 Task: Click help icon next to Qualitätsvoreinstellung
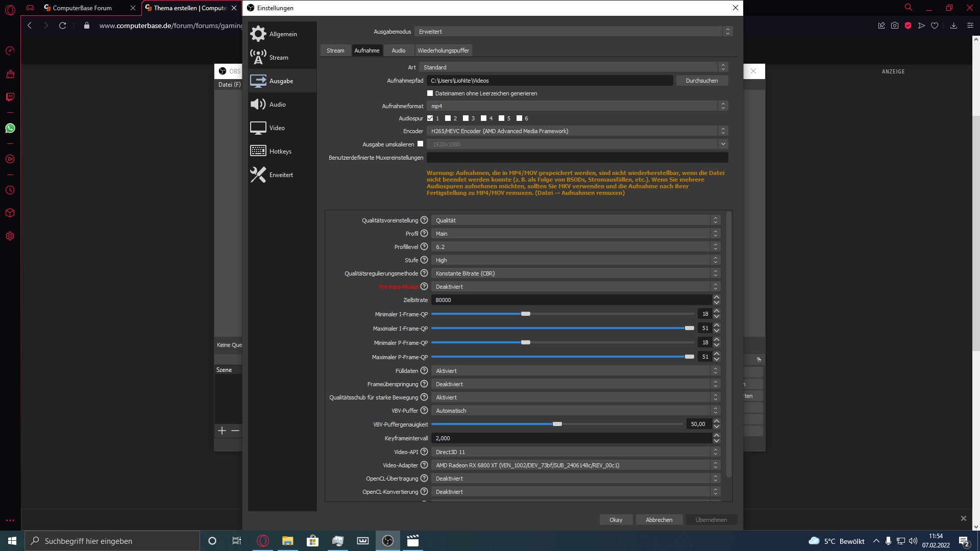point(424,220)
